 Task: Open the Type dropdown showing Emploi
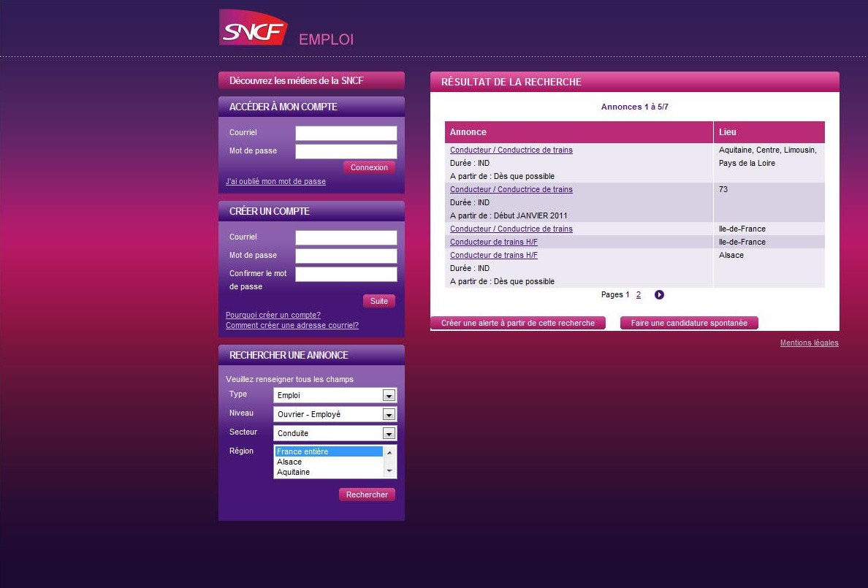point(335,395)
